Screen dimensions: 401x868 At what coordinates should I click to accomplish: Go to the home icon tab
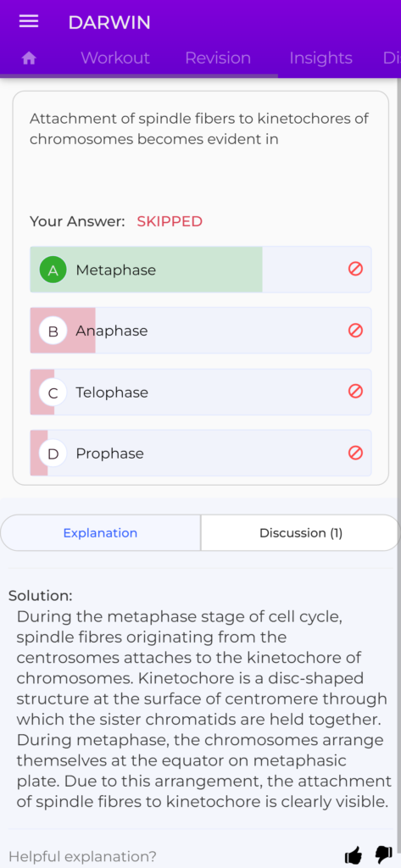tap(29, 58)
